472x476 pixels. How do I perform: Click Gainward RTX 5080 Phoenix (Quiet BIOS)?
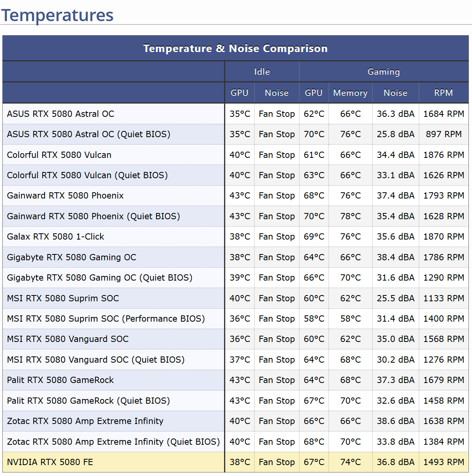pyautogui.click(x=93, y=217)
